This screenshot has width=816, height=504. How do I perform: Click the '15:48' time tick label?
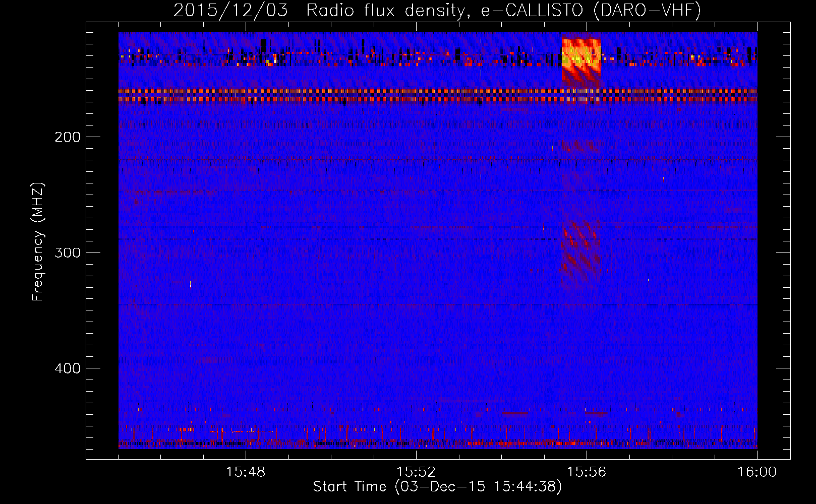click(246, 472)
